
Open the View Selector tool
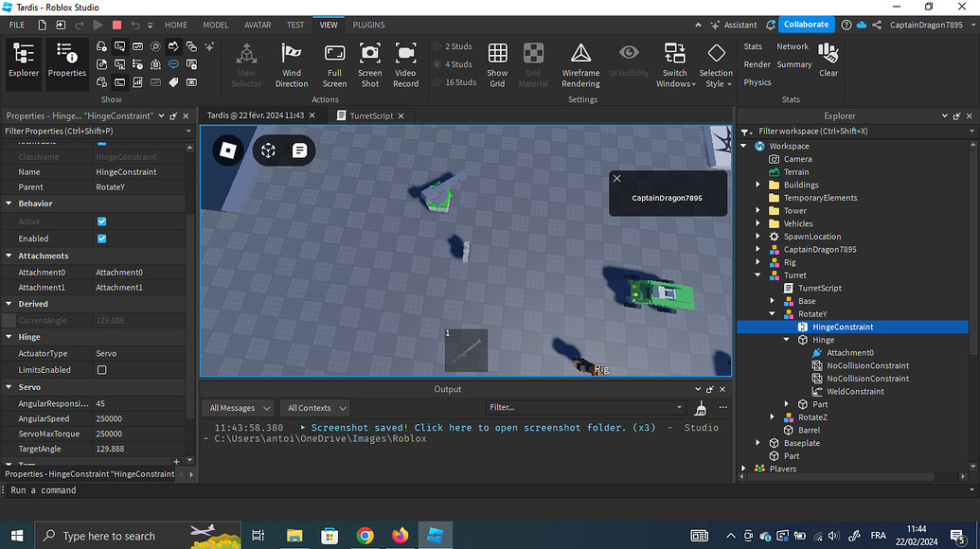[x=246, y=65]
